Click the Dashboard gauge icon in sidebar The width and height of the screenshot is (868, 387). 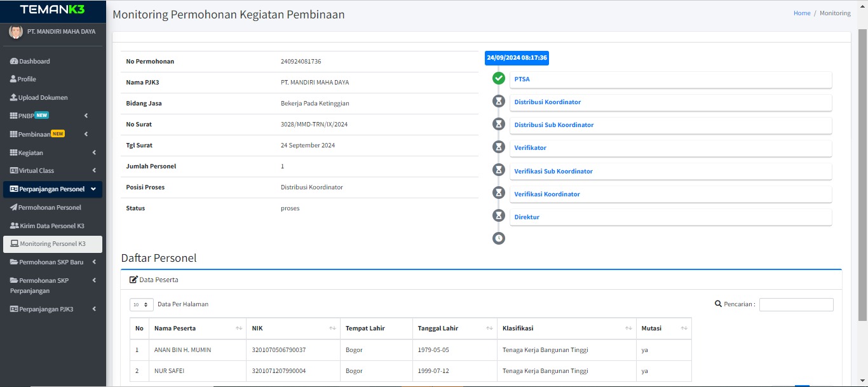[14, 62]
